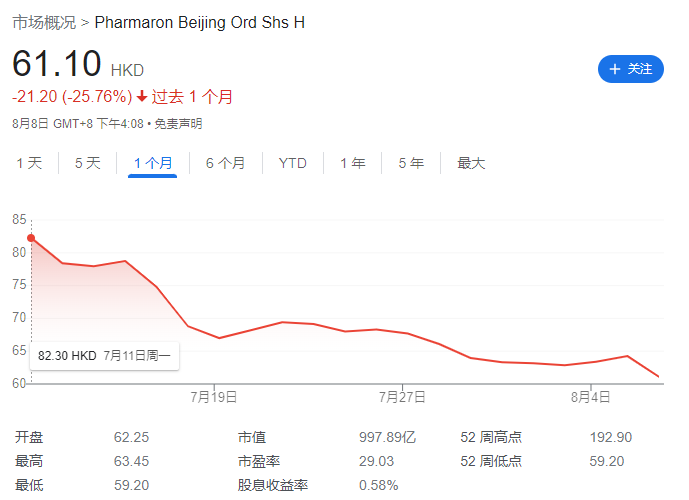Click the red data point marker on chart
The image size is (689, 500).
(x=31, y=238)
